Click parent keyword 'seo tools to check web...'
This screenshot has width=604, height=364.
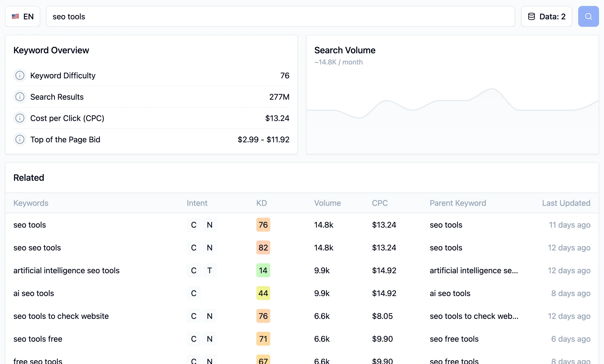(x=474, y=316)
